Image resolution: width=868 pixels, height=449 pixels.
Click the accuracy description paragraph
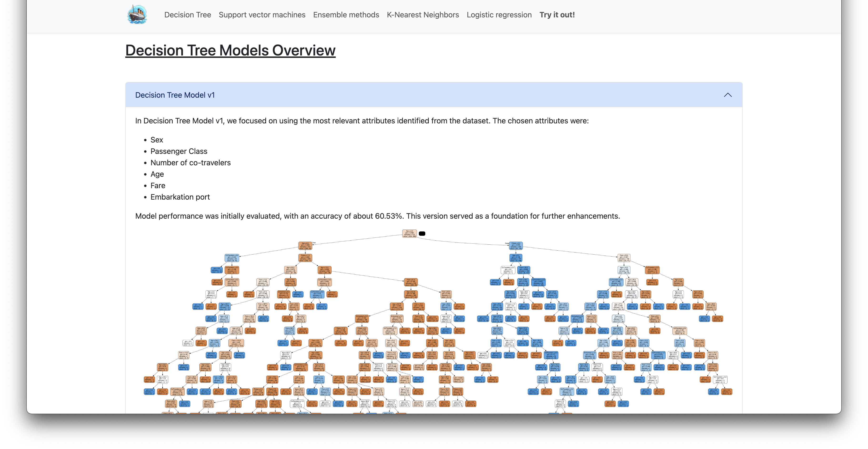point(377,216)
